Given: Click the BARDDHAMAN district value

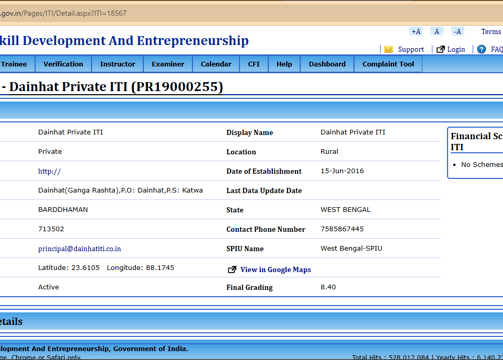Looking at the screenshot, I should (x=63, y=210).
